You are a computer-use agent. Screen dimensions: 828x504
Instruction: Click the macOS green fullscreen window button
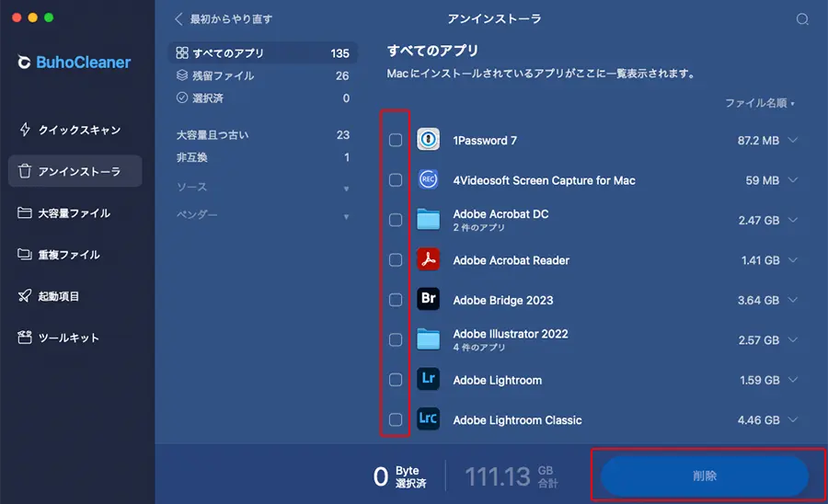49,17
